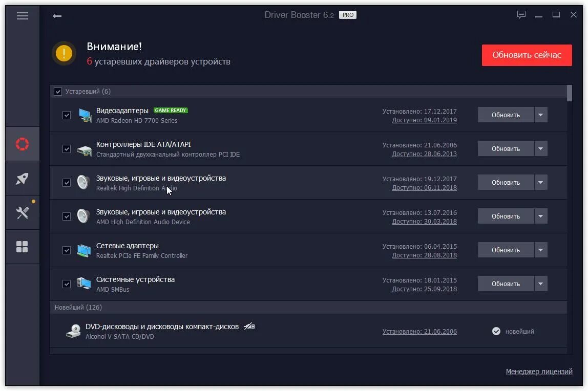Open the hamburger menu
Viewport: 588px width, 391px height.
pyautogui.click(x=23, y=16)
